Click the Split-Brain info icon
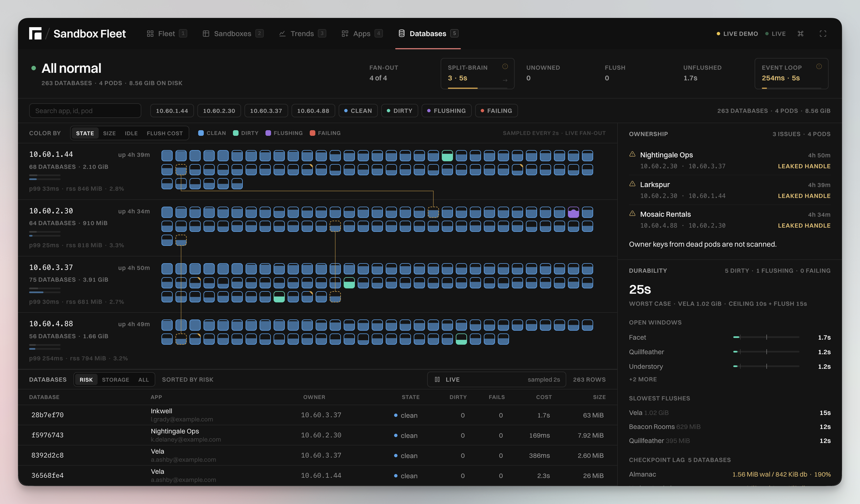Screen dimensions: 860x504 505,66
